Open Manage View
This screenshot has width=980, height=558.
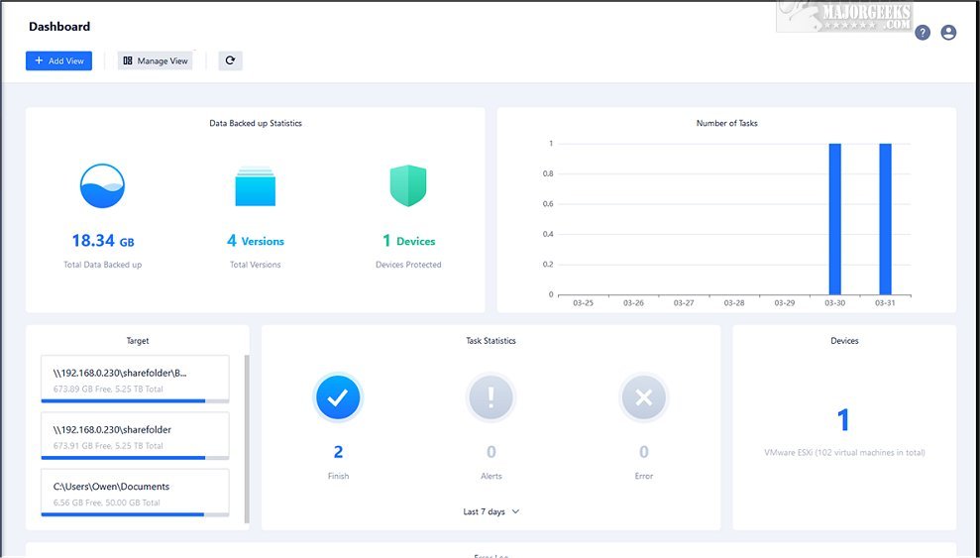[156, 60]
